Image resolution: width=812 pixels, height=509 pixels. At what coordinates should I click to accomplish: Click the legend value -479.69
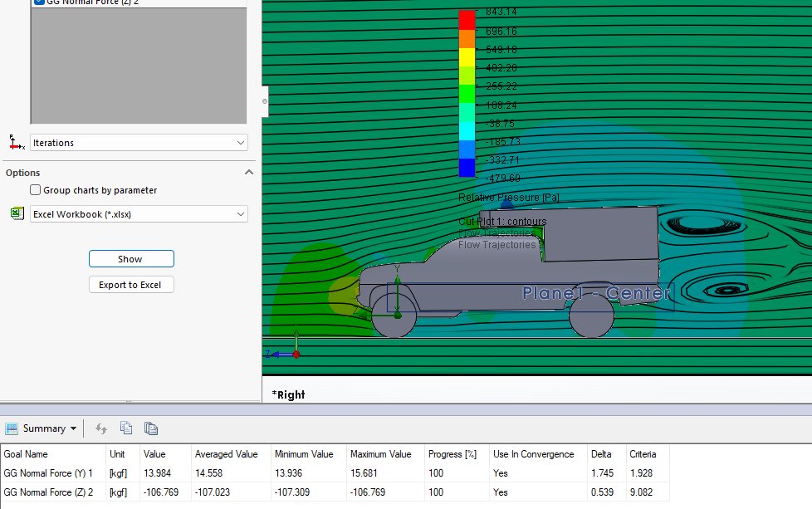tap(502, 179)
